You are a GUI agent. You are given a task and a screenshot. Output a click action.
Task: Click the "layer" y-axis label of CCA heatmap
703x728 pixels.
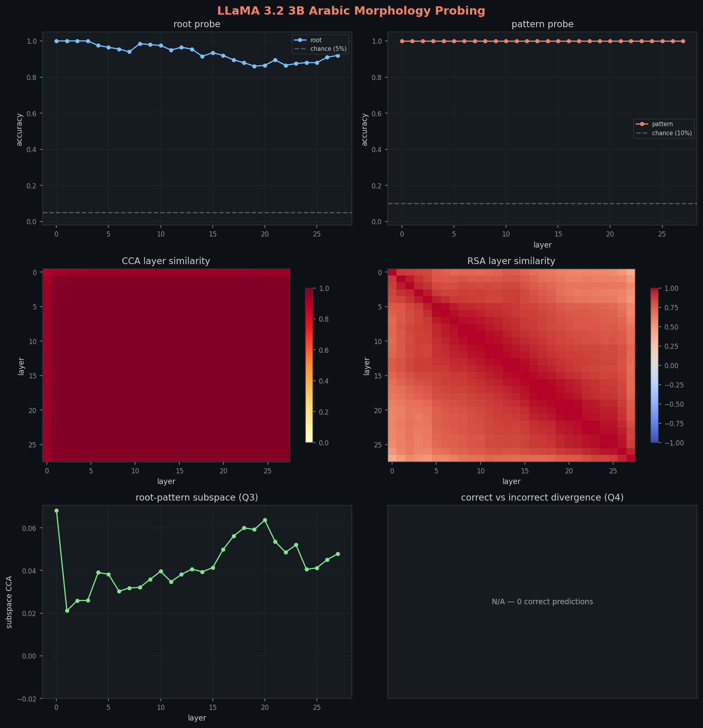coord(21,366)
